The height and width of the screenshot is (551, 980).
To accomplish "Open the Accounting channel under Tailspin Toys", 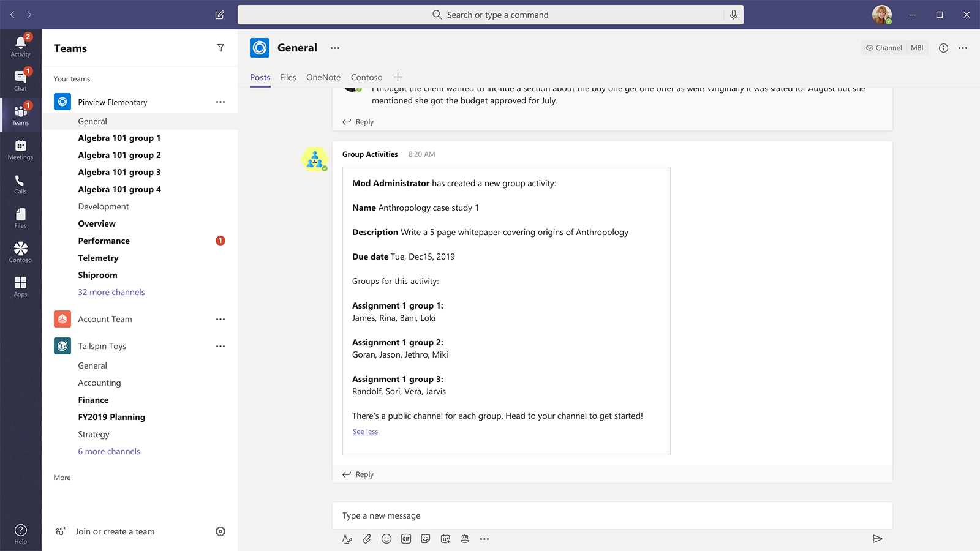I will tap(99, 383).
